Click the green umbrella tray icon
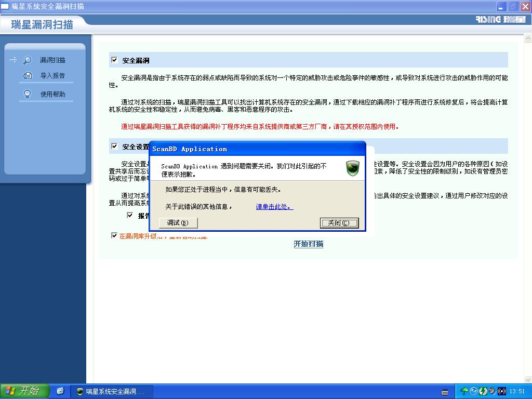 pos(464,391)
